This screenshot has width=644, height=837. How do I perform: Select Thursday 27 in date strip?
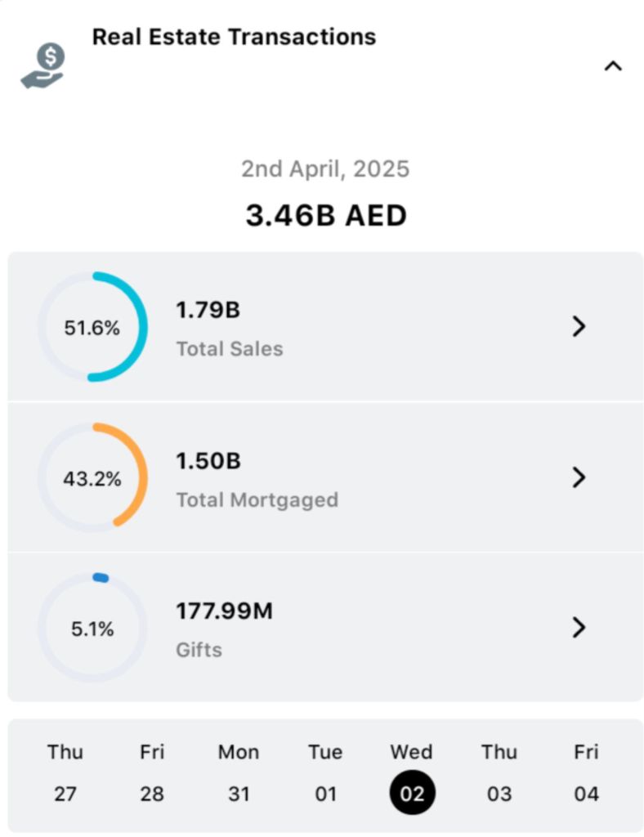pos(65,773)
